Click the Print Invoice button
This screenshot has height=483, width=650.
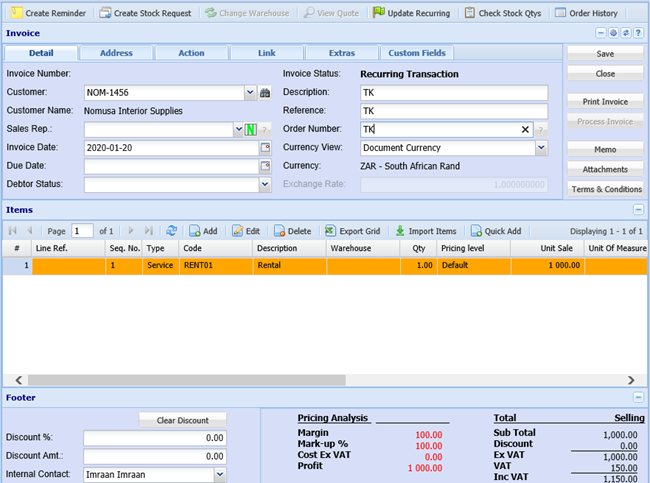pyautogui.click(x=605, y=102)
